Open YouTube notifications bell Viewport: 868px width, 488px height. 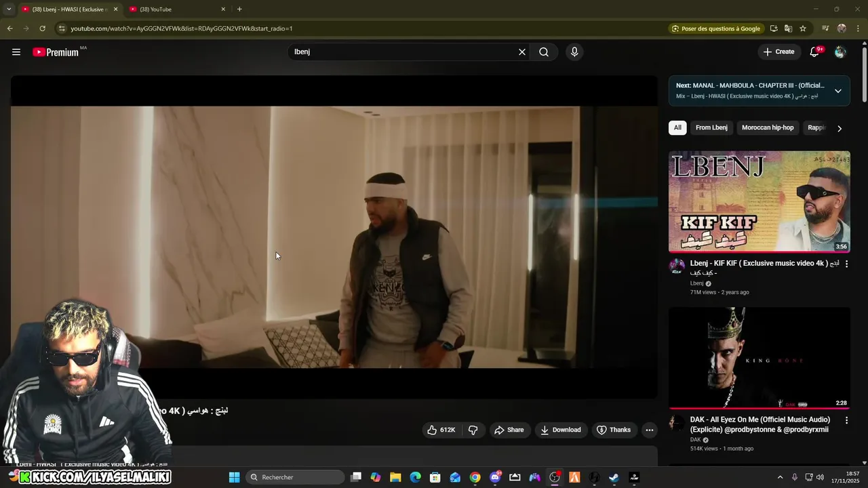click(815, 52)
